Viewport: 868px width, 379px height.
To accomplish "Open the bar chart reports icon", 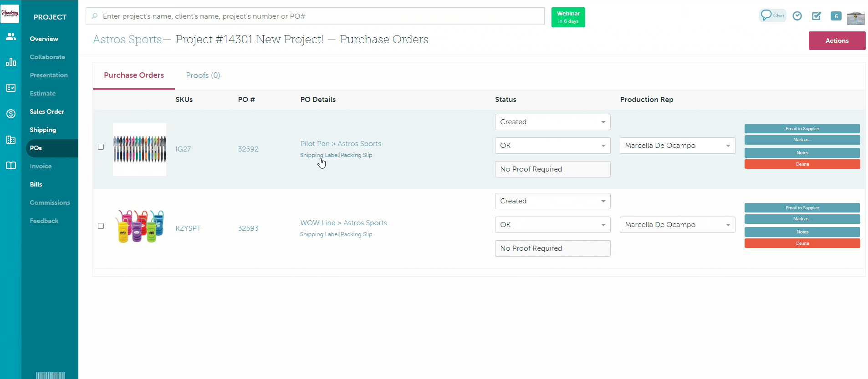I will pyautogui.click(x=11, y=62).
